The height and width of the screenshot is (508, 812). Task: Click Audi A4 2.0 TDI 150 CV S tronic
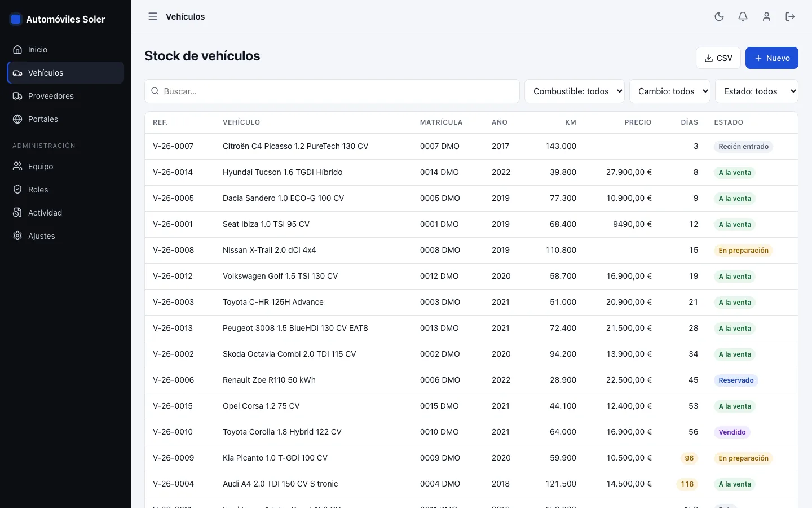[280, 484]
